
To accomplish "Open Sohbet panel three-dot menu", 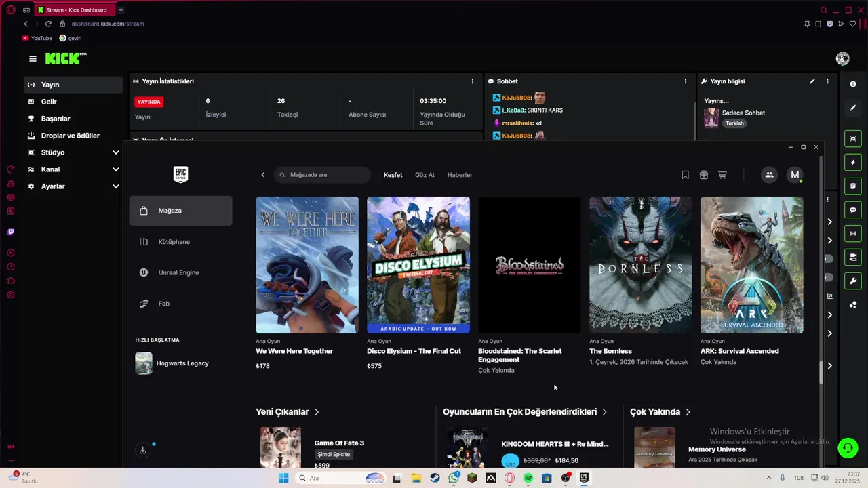I will 686,81.
